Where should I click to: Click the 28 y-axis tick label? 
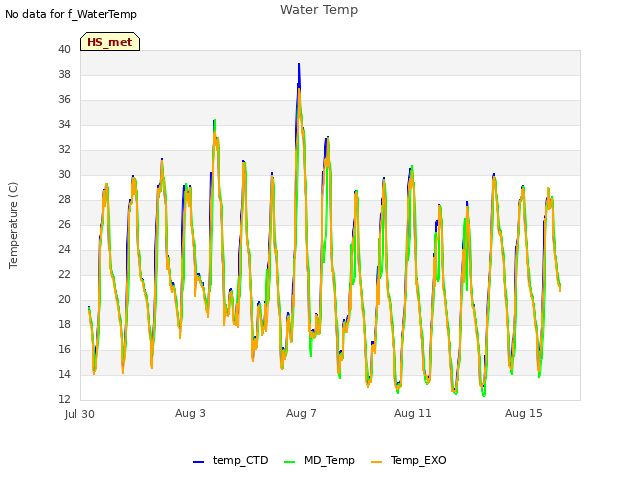click(64, 199)
